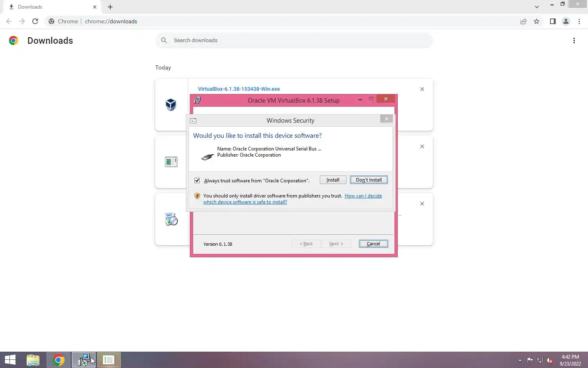
Task: Click the site info Chrome icon in address bar
Action: point(51,21)
